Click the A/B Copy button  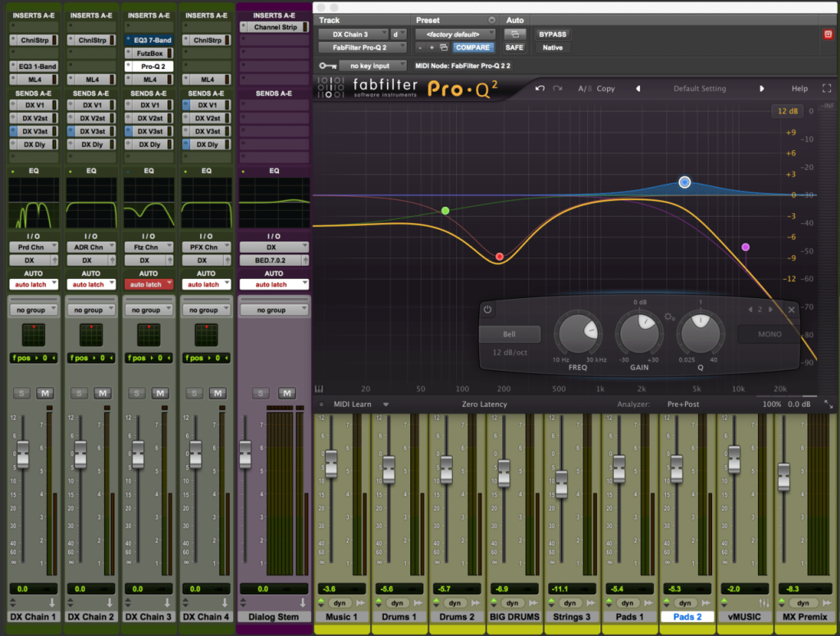(x=596, y=89)
